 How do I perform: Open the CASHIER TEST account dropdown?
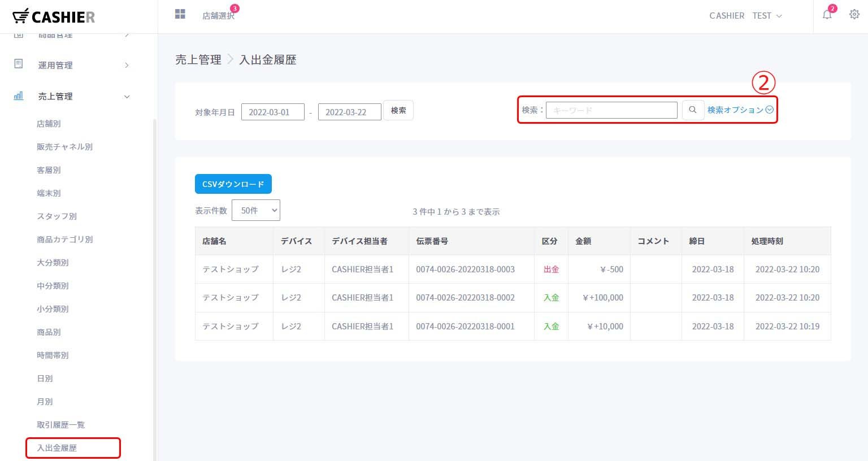745,16
